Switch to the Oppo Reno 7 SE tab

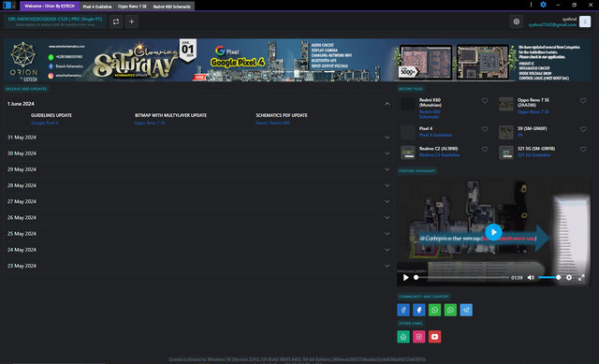click(132, 7)
